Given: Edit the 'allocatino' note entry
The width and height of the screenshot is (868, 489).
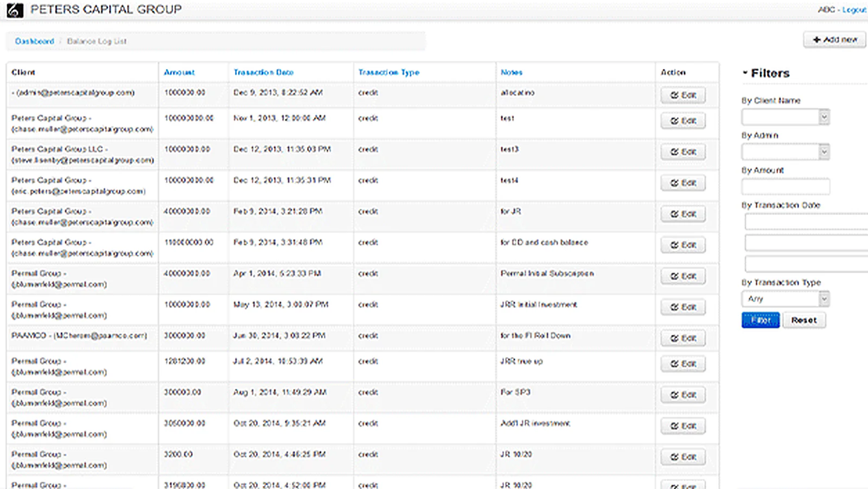Looking at the screenshot, I should [x=683, y=95].
